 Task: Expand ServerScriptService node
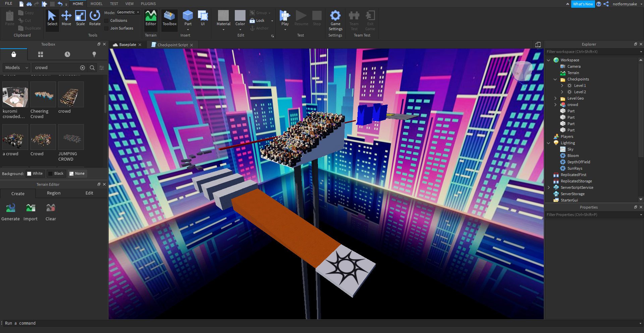click(x=548, y=187)
